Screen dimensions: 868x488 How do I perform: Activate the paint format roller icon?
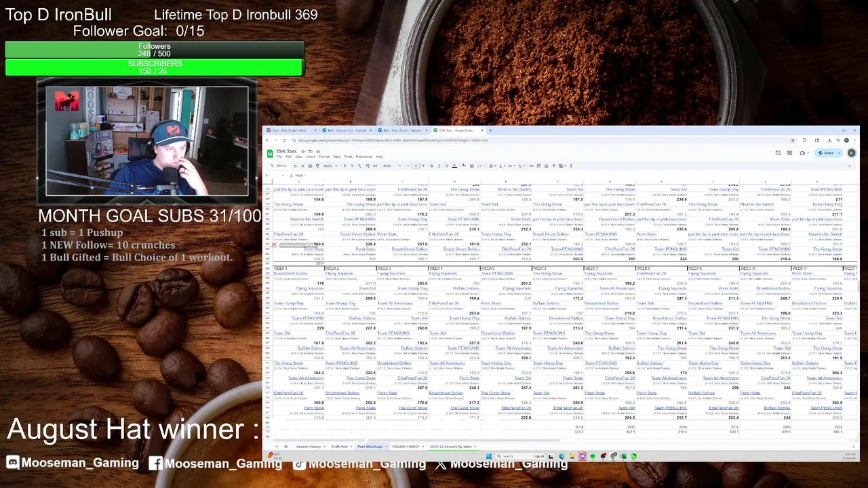pyautogui.click(x=317, y=165)
